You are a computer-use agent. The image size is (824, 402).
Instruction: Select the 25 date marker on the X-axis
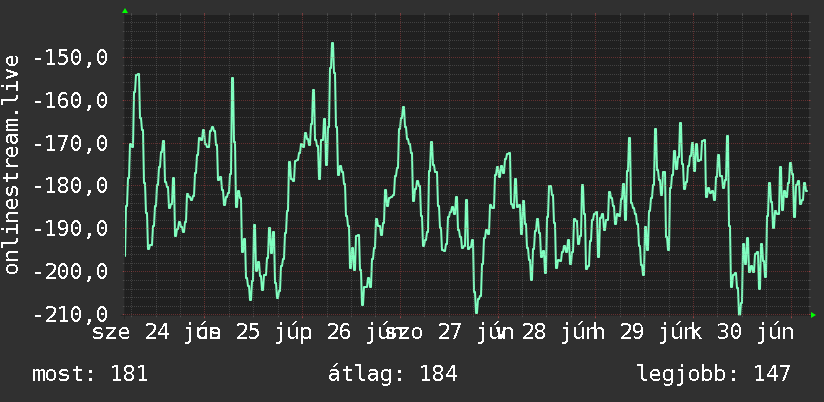pos(248,332)
